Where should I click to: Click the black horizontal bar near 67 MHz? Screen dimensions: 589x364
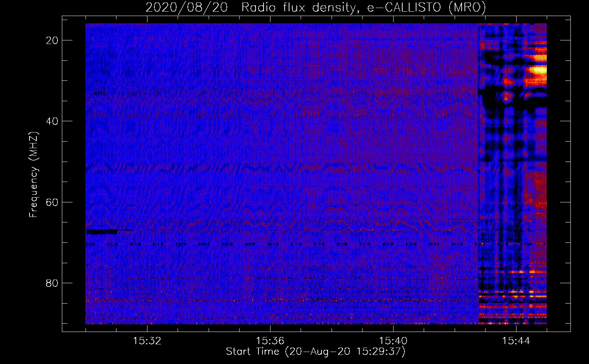pos(102,232)
